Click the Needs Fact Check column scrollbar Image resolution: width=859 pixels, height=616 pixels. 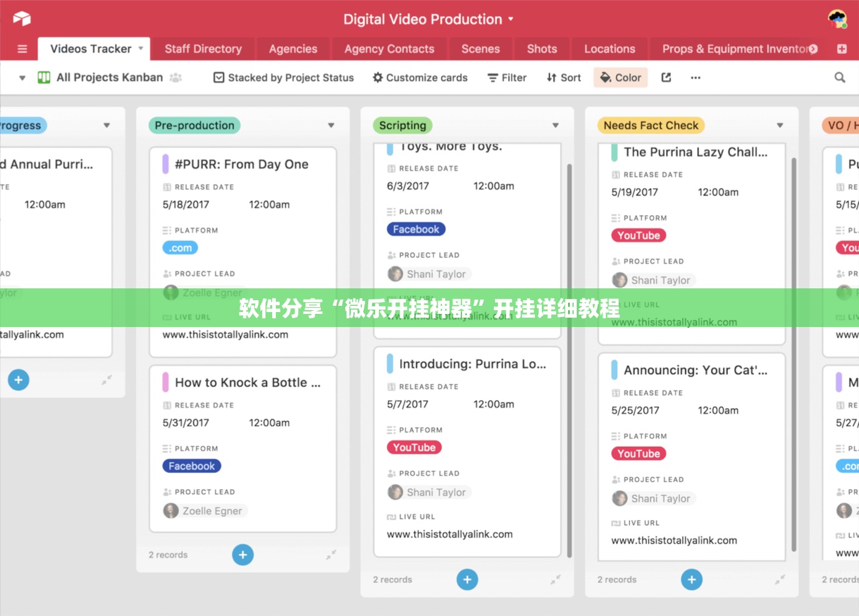(x=794, y=354)
